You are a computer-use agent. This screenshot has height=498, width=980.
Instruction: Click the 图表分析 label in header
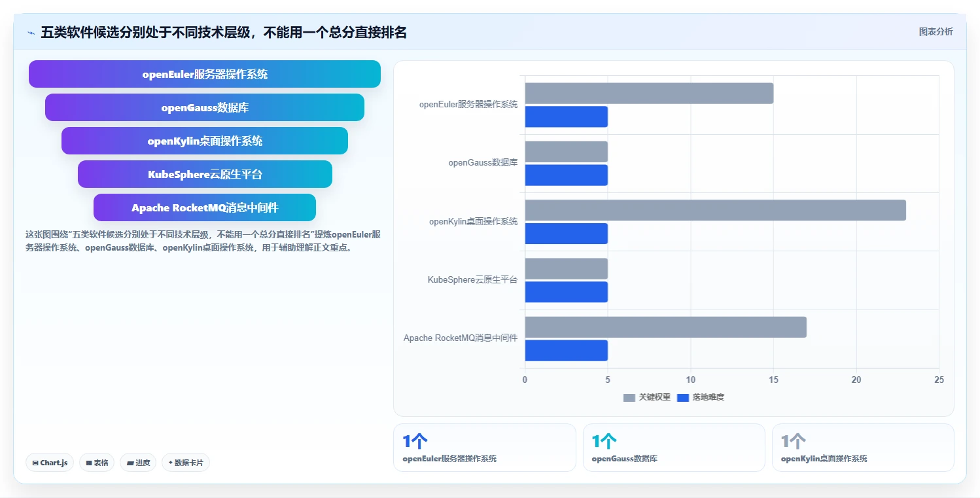pos(936,31)
